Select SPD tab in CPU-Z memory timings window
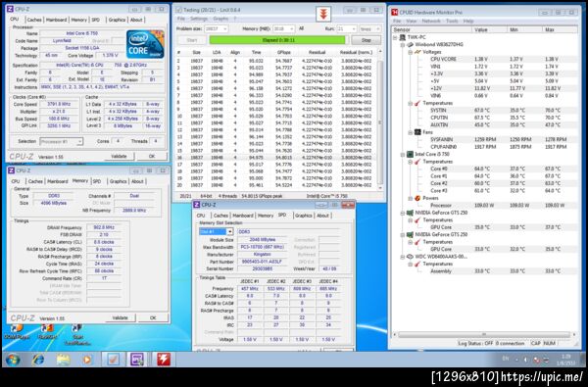This screenshot has width=588, height=387. (x=97, y=181)
